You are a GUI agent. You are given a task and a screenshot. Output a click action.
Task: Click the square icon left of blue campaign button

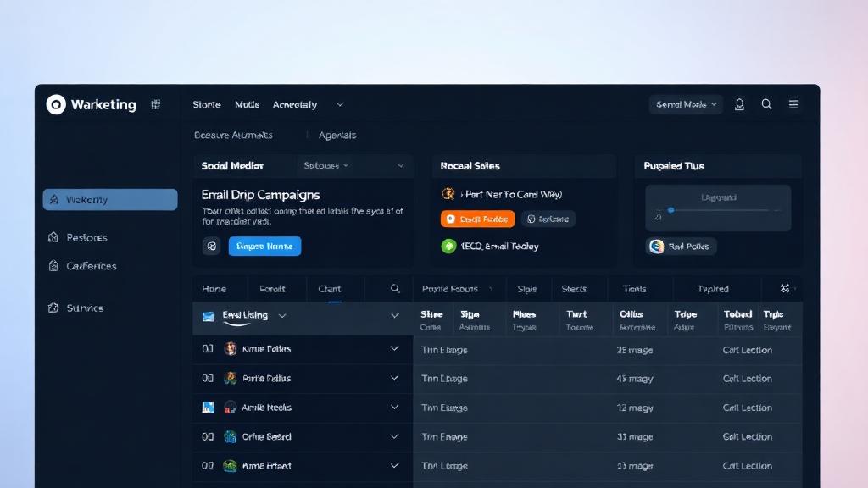point(211,247)
